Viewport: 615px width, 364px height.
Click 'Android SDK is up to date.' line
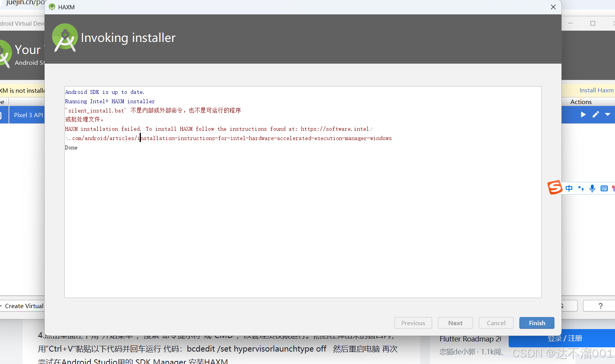click(105, 92)
